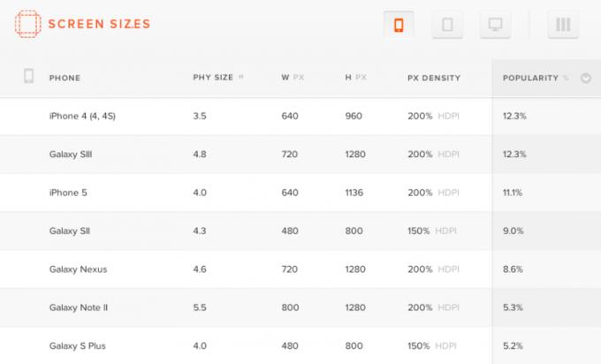
Task: Sort by the H px column header
Action: 355,78
